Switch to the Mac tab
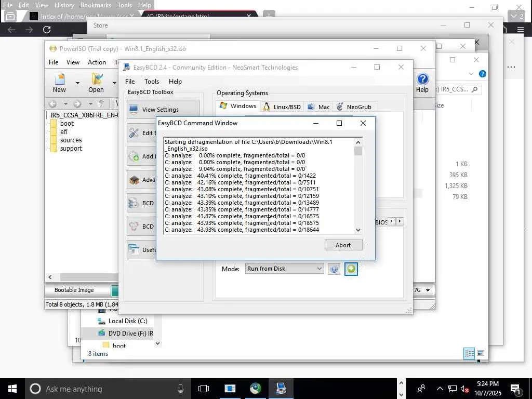 point(318,107)
